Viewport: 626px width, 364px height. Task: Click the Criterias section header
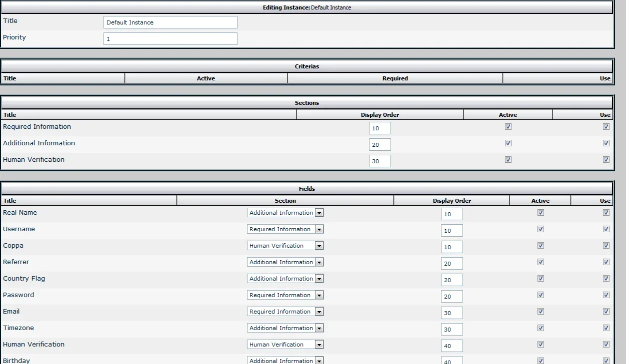tap(307, 66)
